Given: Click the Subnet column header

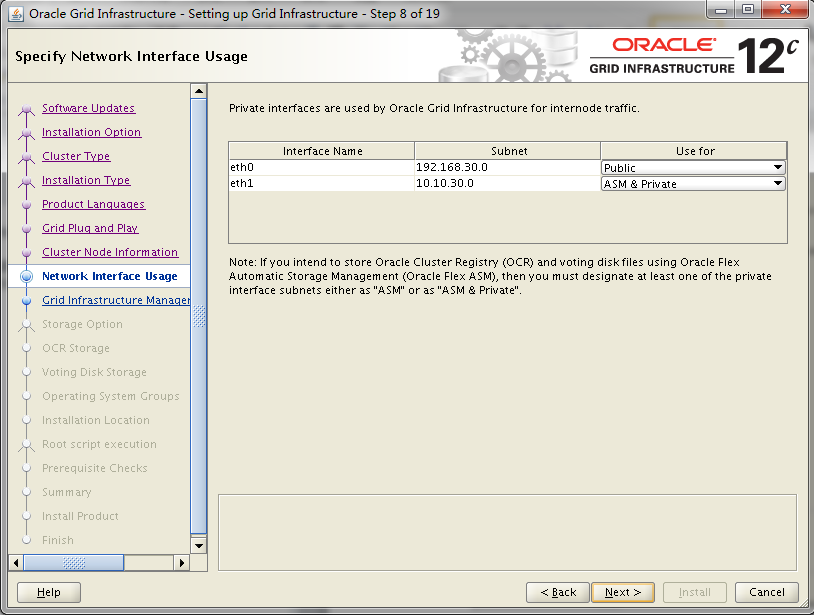Looking at the screenshot, I should (508, 151).
